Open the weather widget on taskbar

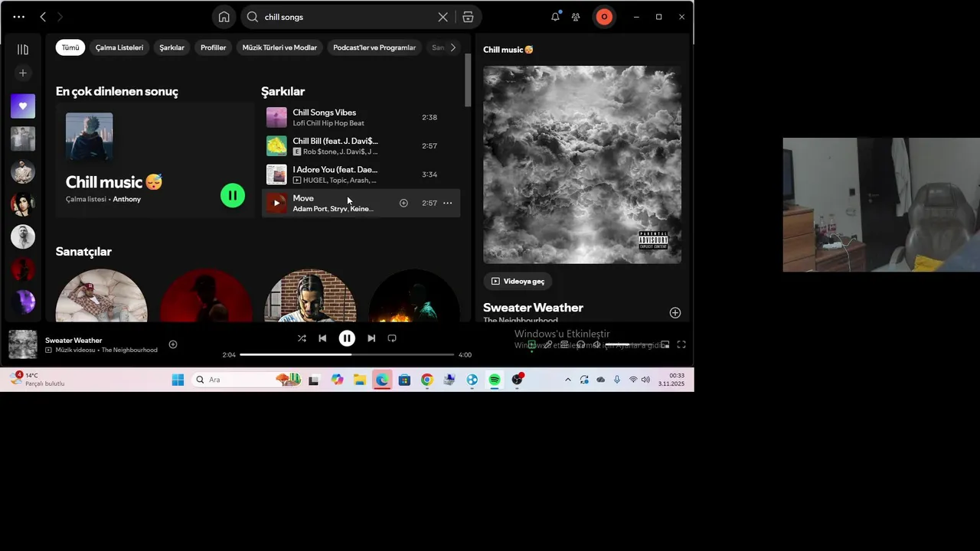click(38, 380)
